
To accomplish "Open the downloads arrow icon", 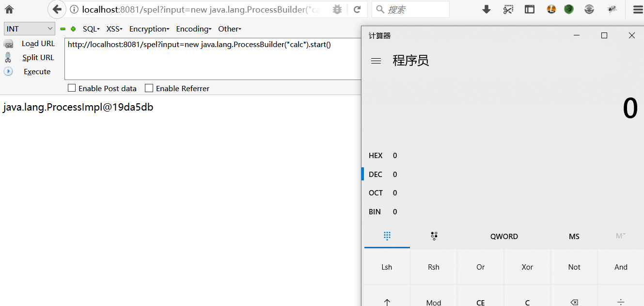I will (x=487, y=9).
